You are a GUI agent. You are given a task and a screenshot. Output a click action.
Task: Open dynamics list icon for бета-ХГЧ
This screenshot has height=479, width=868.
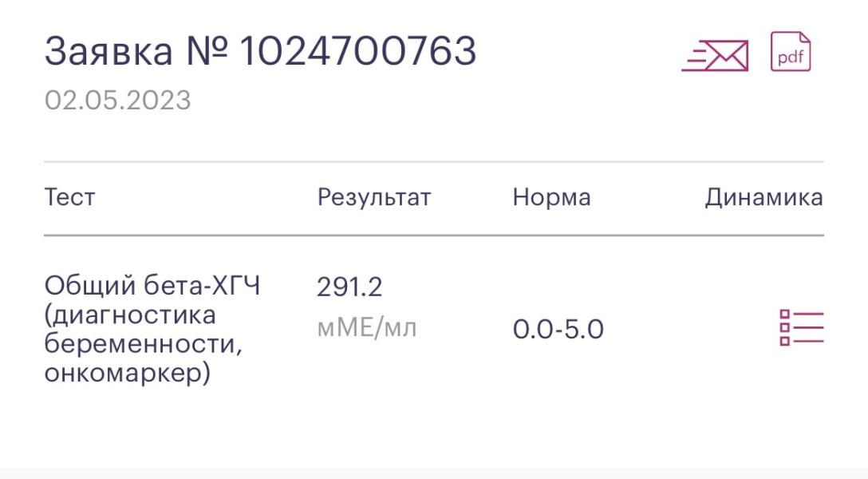click(800, 328)
